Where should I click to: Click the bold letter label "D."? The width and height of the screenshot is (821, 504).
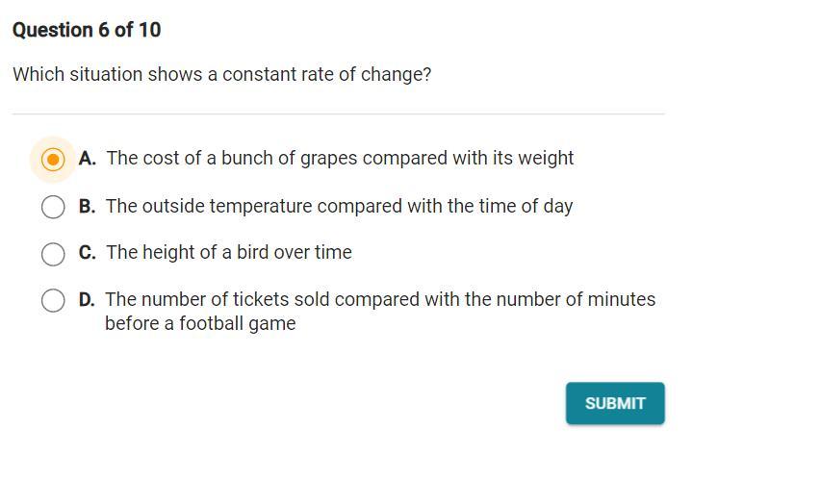[x=88, y=300]
